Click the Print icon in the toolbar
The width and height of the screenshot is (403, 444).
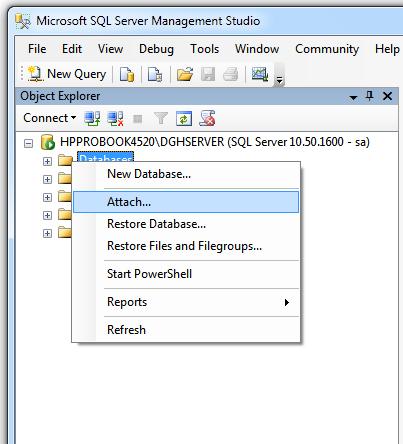click(231, 74)
